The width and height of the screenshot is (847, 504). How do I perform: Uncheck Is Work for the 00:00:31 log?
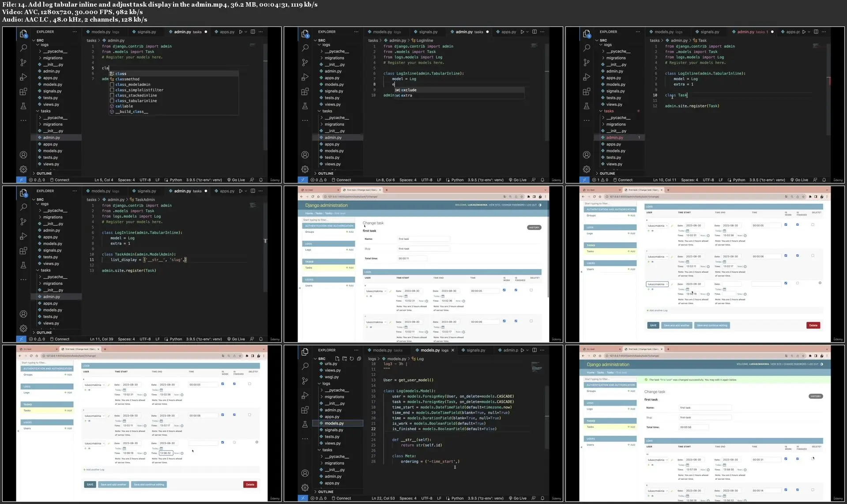pos(786,459)
